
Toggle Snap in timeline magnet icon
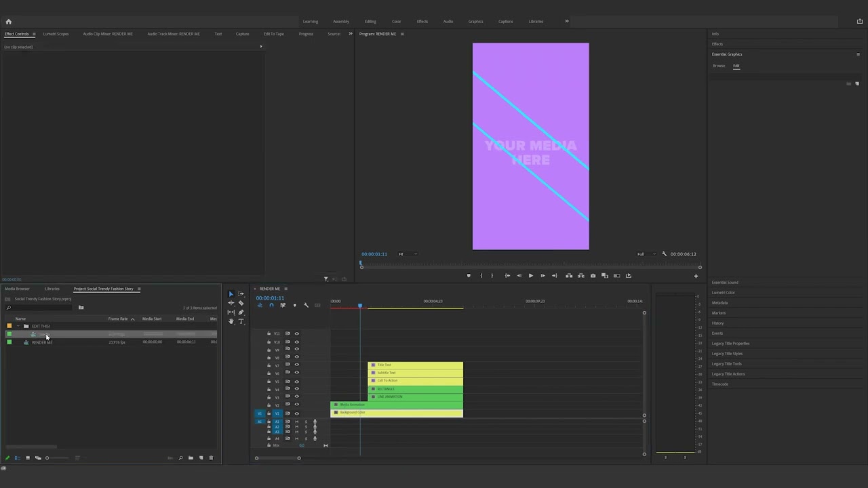pyautogui.click(x=271, y=305)
